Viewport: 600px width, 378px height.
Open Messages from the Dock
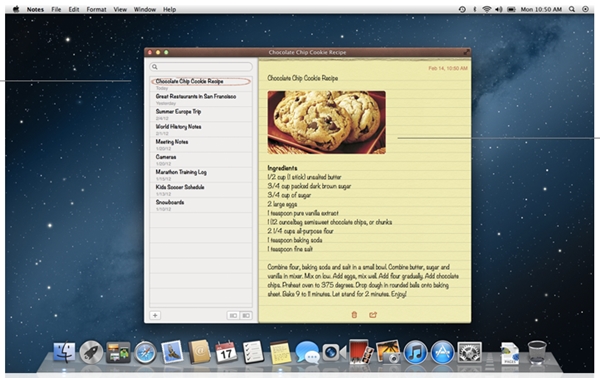pyautogui.click(x=307, y=352)
